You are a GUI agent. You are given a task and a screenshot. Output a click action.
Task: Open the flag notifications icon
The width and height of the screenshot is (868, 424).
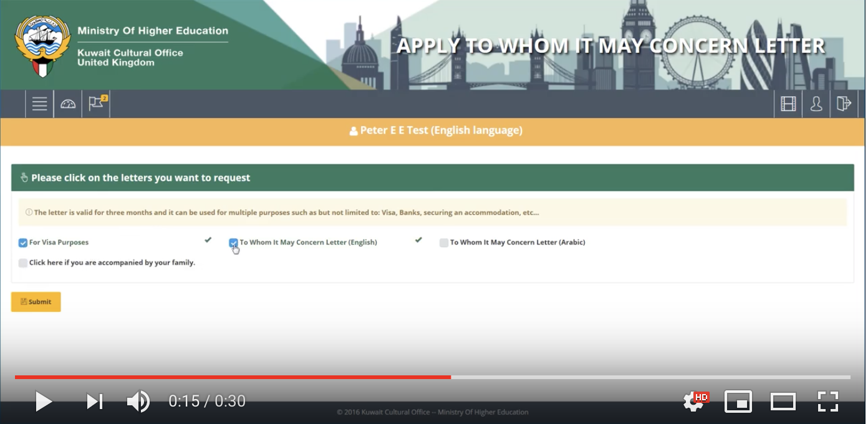point(96,104)
